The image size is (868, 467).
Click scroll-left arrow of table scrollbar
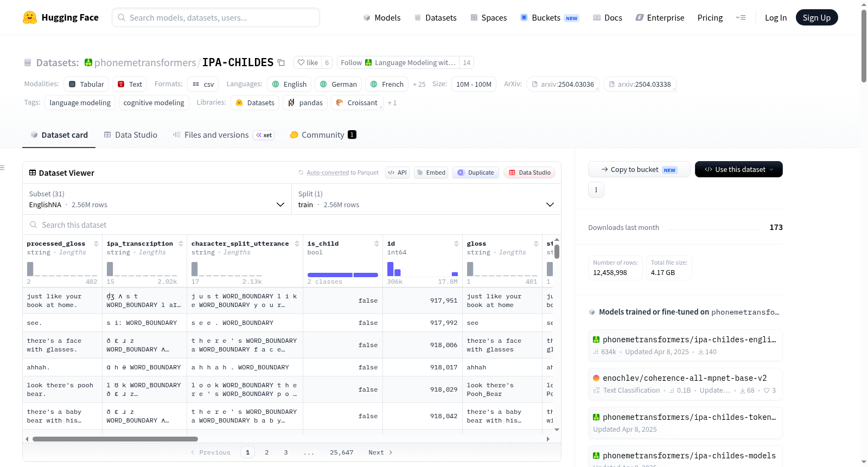[x=27, y=439]
